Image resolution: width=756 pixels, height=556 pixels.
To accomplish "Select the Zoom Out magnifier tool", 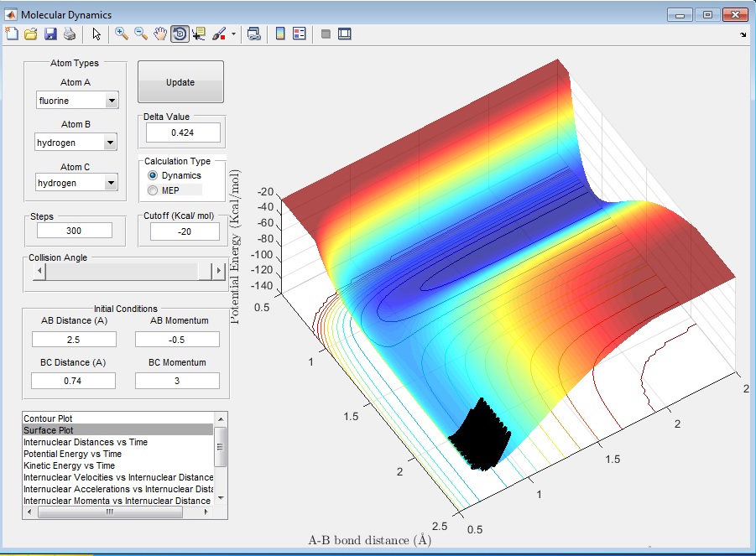I will pyautogui.click(x=141, y=34).
